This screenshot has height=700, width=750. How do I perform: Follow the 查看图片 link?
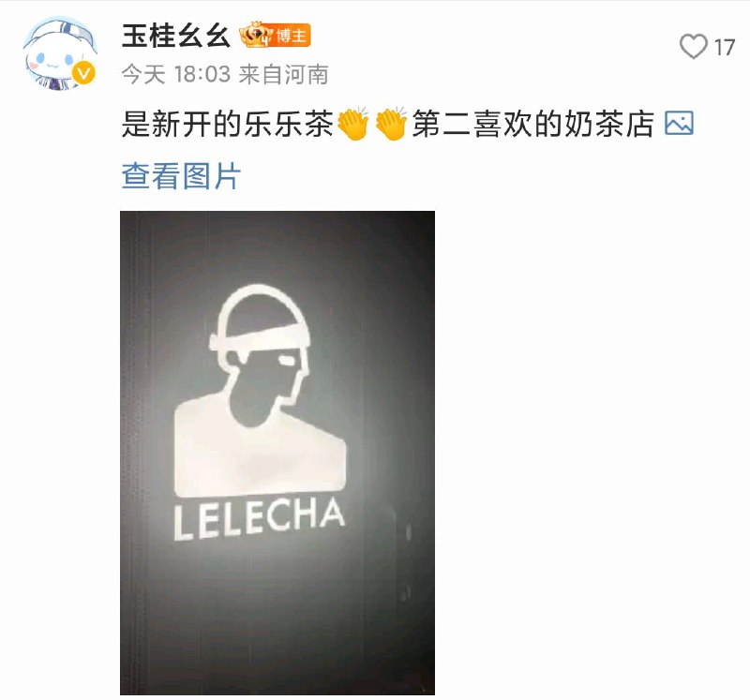181,176
